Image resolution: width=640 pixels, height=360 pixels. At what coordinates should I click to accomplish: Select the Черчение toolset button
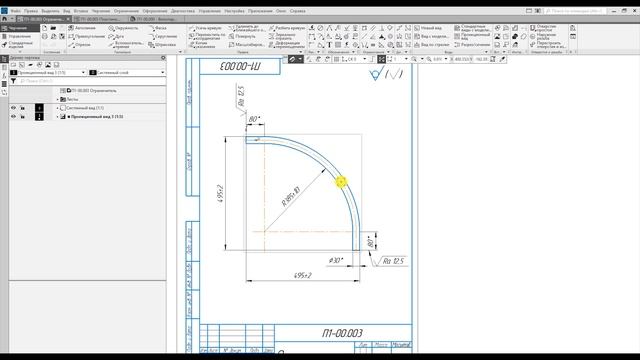(x=20, y=28)
